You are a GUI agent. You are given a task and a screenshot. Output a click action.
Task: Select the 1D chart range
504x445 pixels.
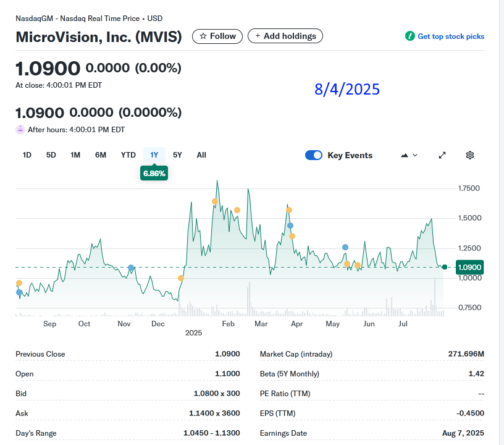click(x=27, y=155)
